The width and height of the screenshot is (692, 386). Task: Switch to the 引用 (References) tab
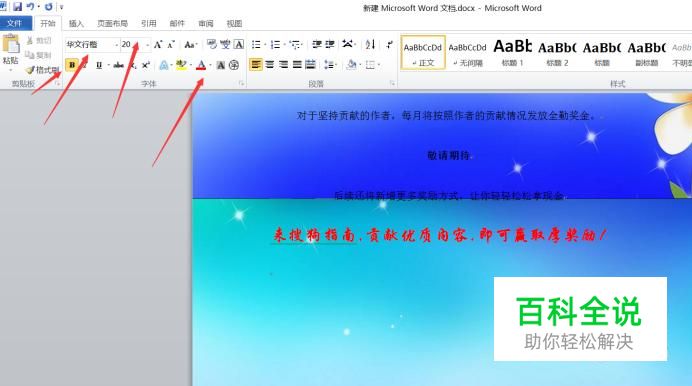tap(148, 23)
